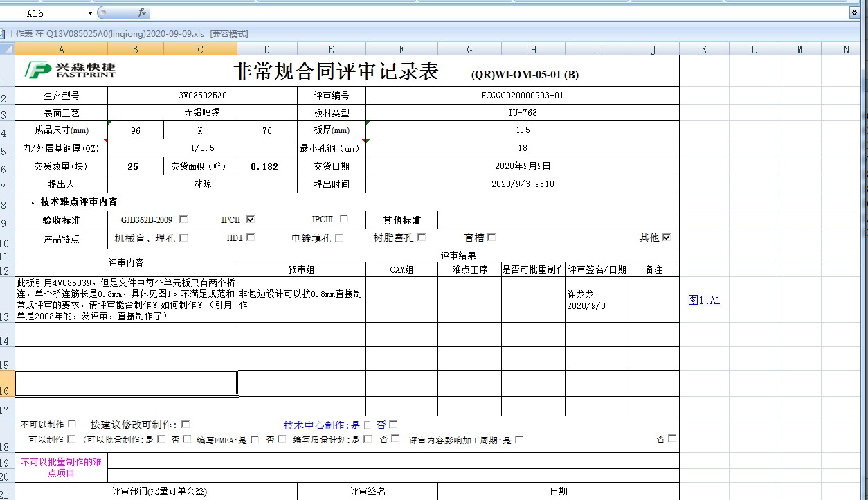Click the formula bar input field
This screenshot has width=868, height=500.
(498, 12)
